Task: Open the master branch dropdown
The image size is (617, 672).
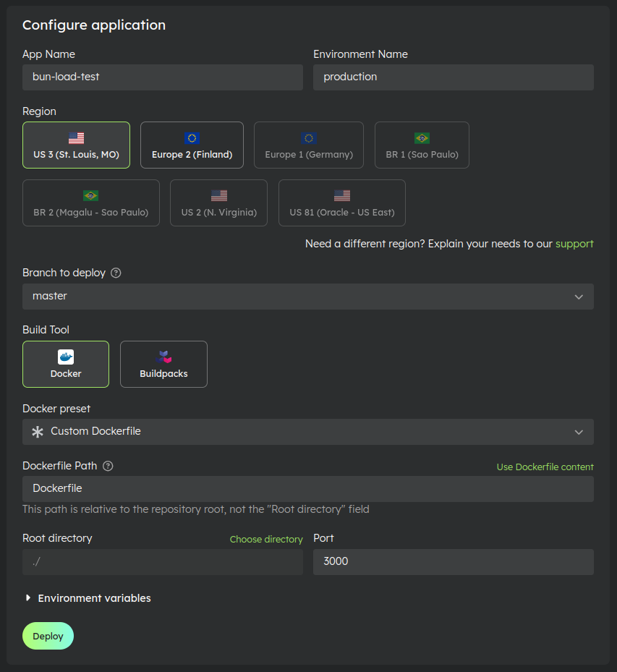Action: (x=308, y=296)
